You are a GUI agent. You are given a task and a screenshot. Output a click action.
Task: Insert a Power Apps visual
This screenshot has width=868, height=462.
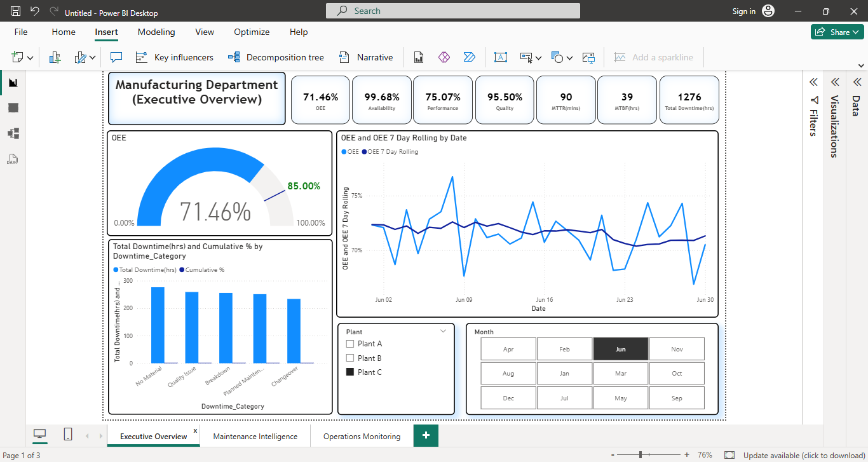pos(444,57)
